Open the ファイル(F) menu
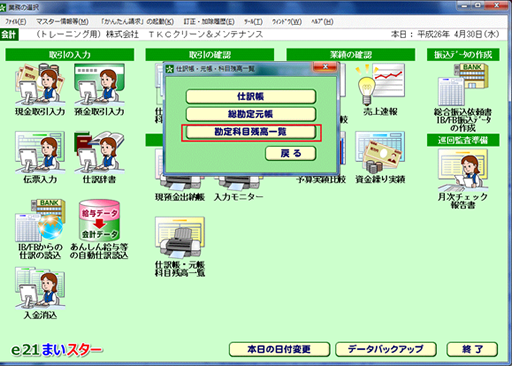 coord(16,22)
